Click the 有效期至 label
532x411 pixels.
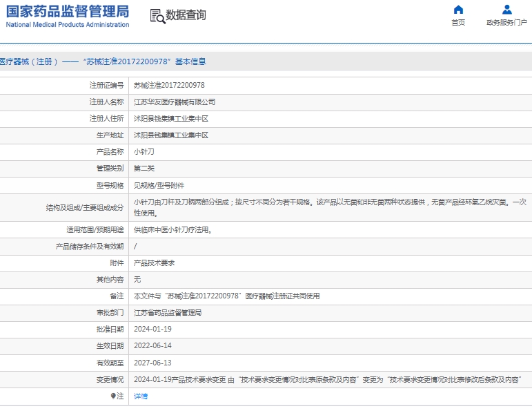(110, 363)
